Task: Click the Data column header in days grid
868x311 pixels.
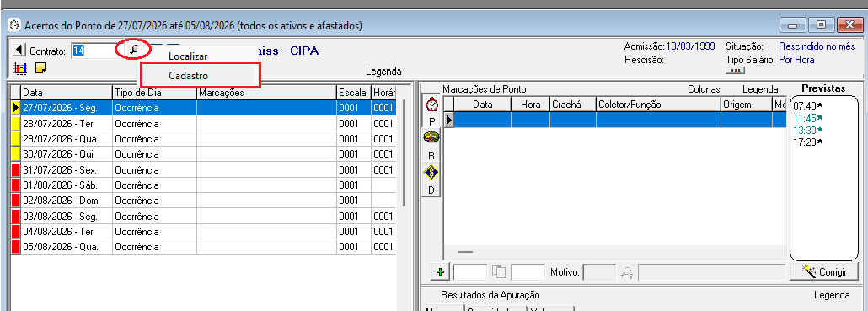Action: [x=67, y=93]
